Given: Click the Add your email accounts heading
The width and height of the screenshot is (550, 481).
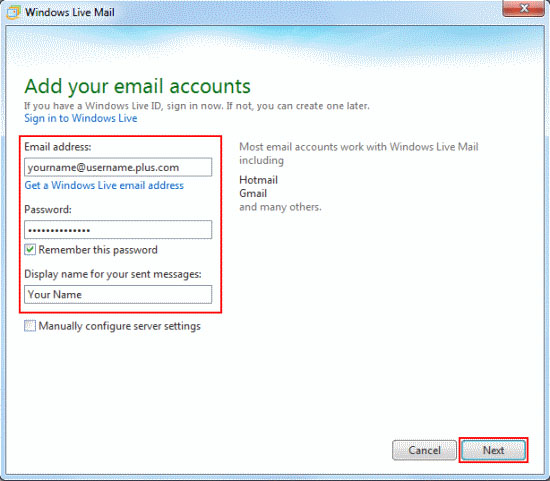Looking at the screenshot, I should 138,86.
